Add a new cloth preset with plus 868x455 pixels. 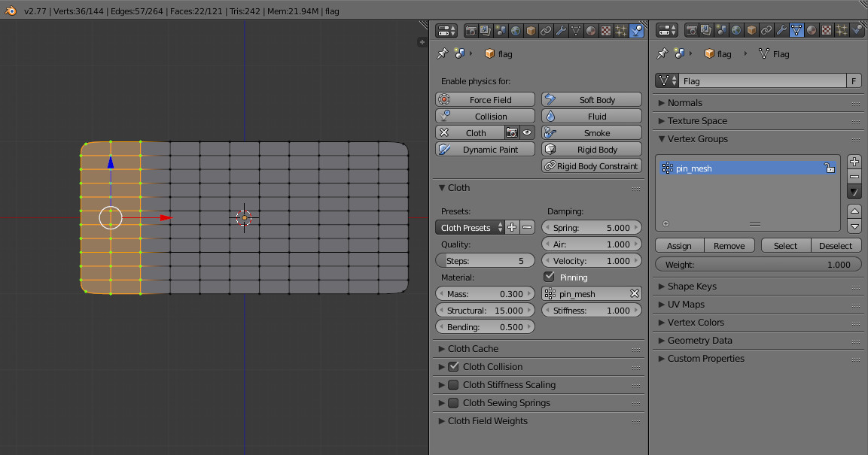tap(511, 227)
